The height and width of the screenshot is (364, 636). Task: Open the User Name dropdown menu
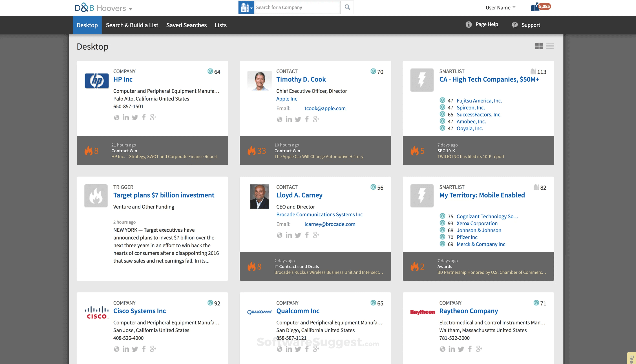(500, 7)
